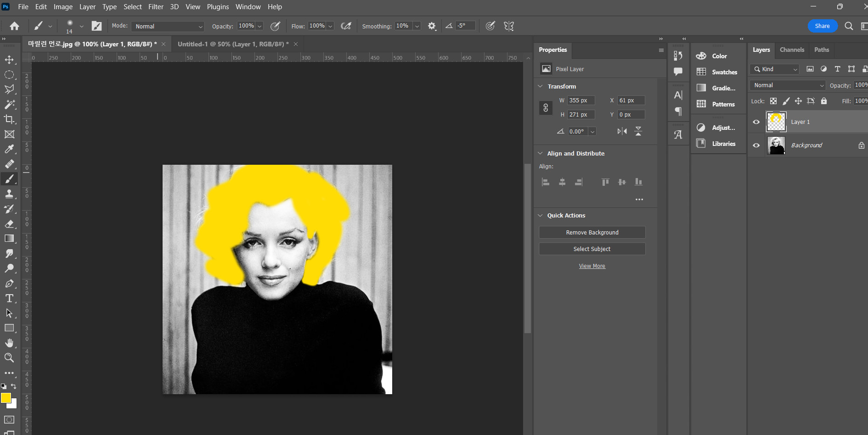868x435 pixels.
Task: Click the yellow foreground color swatch
Action: point(6,398)
